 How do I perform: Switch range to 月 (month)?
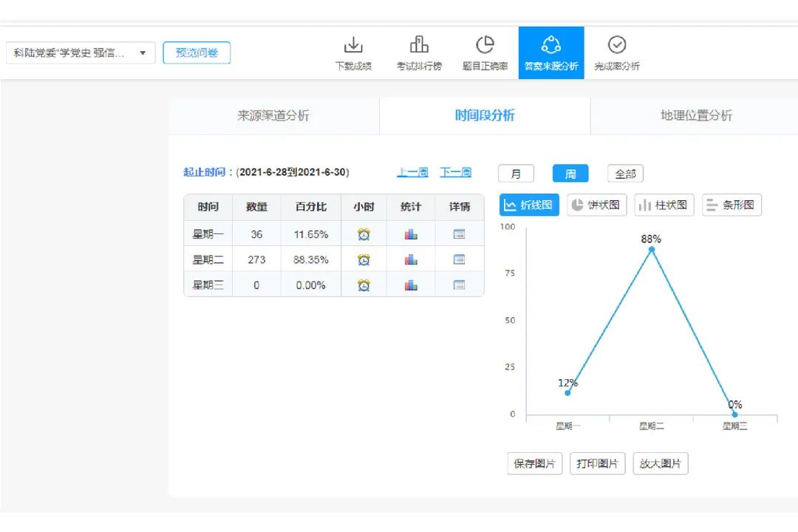coord(516,174)
